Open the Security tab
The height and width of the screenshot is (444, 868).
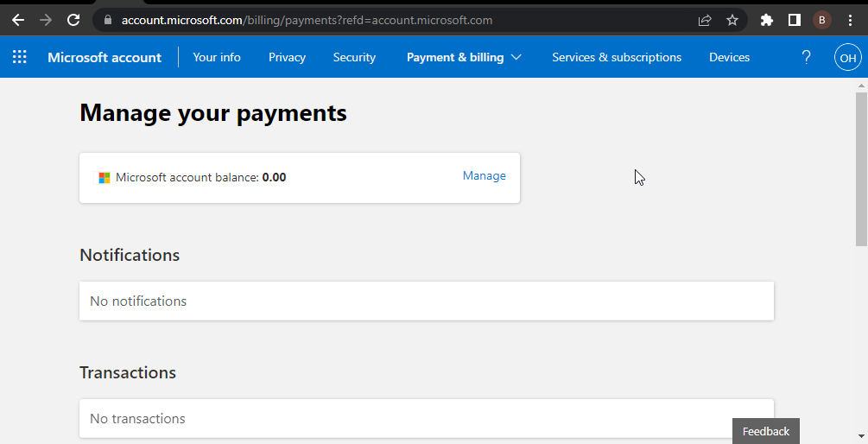point(354,58)
